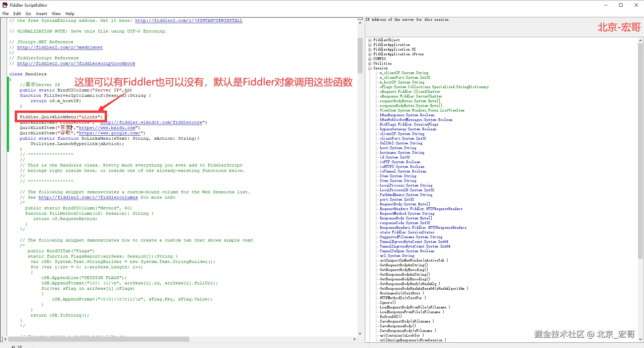Image resolution: width=644 pixels, height=348 pixels.
Task: Expand the Utilities tree node
Action: click(x=370, y=64)
